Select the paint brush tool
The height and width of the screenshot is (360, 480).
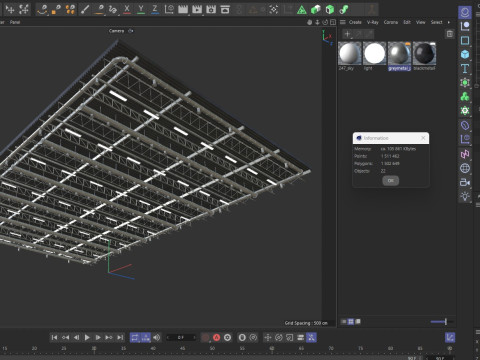85,9
